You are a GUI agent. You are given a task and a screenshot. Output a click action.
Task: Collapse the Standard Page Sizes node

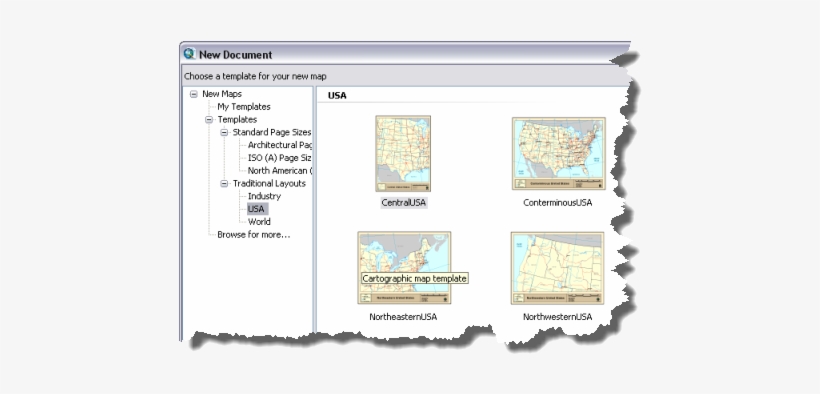tap(224, 132)
